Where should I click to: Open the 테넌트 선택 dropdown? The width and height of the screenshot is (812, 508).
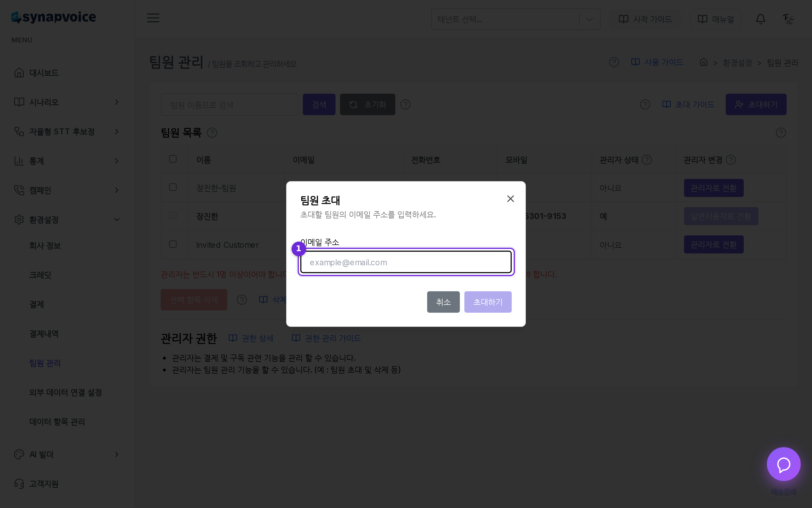515,19
